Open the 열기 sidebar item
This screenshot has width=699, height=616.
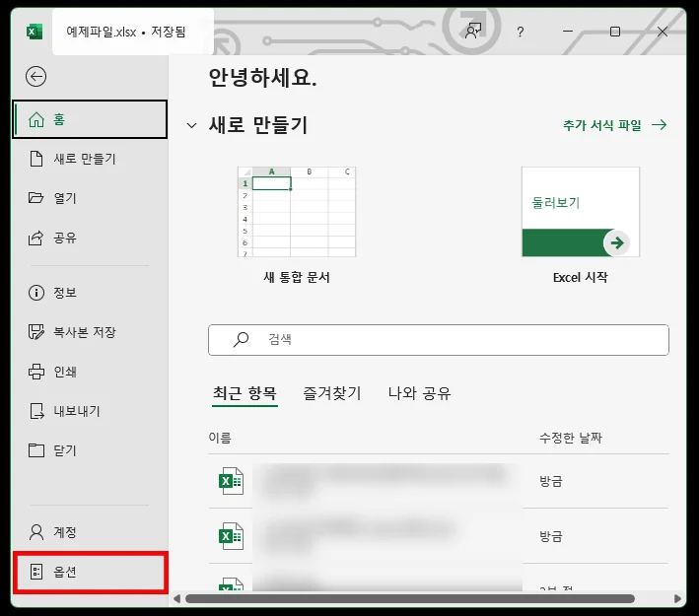coord(90,198)
